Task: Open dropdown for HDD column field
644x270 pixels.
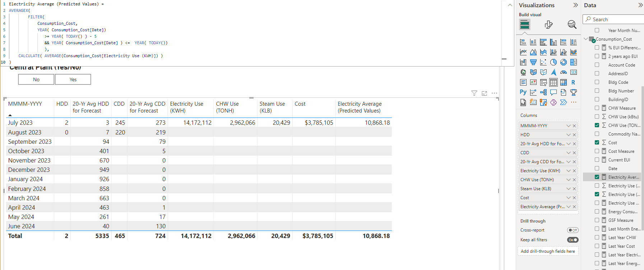Action: tap(569, 135)
